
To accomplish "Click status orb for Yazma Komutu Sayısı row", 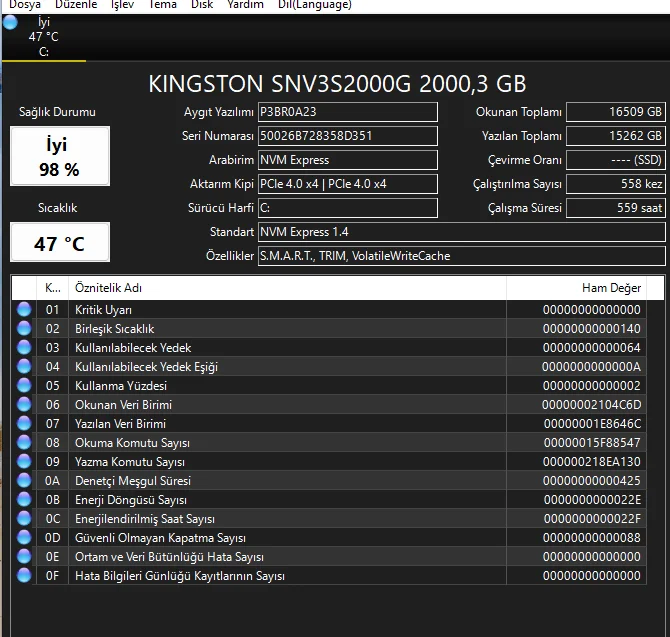I will [x=24, y=461].
